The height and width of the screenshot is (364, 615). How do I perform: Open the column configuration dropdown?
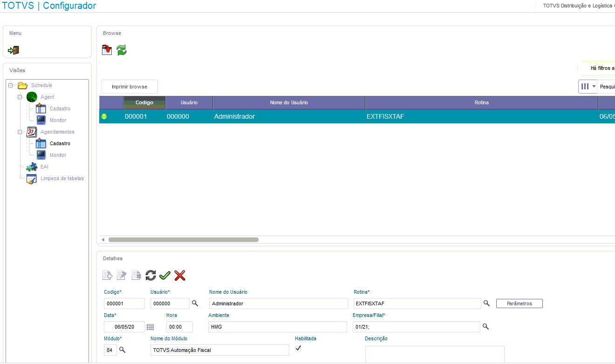coord(588,87)
